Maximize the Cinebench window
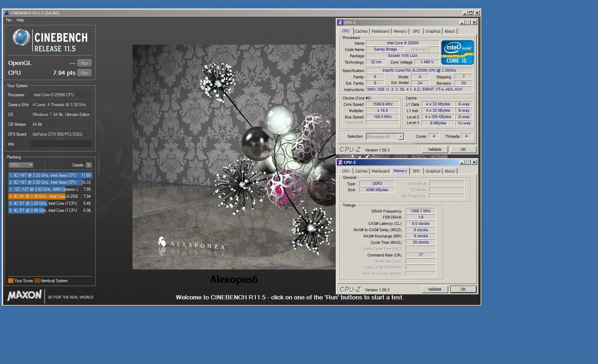This screenshot has width=598, height=364. click(x=471, y=13)
